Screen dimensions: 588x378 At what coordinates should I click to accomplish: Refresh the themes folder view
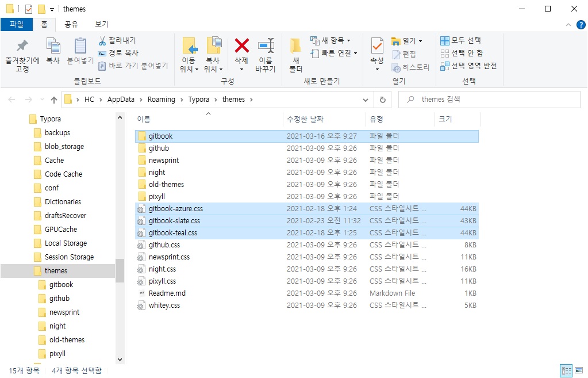382,100
